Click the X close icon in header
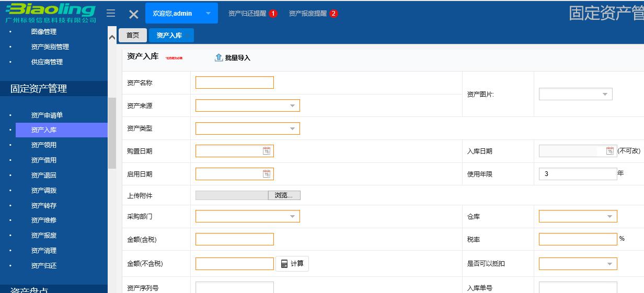 point(134,15)
